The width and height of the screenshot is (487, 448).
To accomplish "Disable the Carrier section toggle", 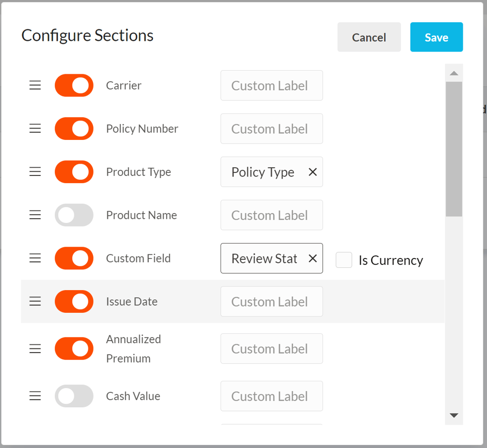I will tap(74, 85).
